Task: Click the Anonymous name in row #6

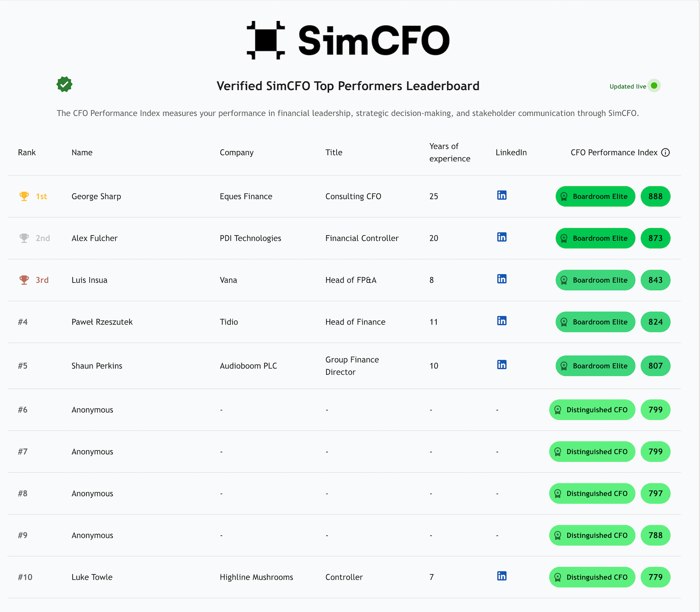Action: [x=92, y=410]
